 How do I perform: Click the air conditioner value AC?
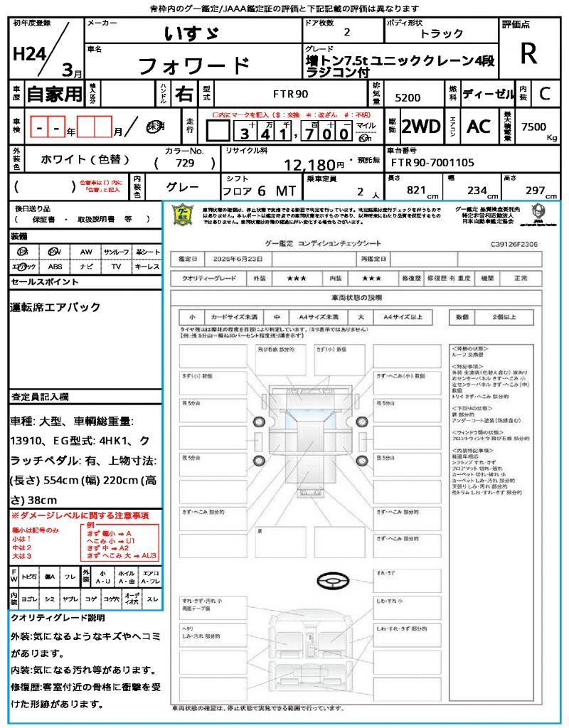(479, 127)
